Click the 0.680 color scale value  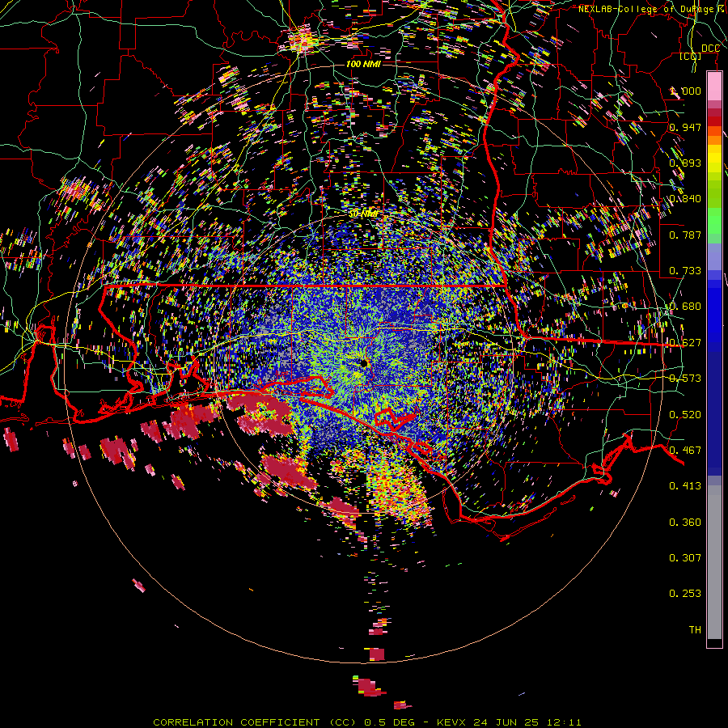pos(685,307)
